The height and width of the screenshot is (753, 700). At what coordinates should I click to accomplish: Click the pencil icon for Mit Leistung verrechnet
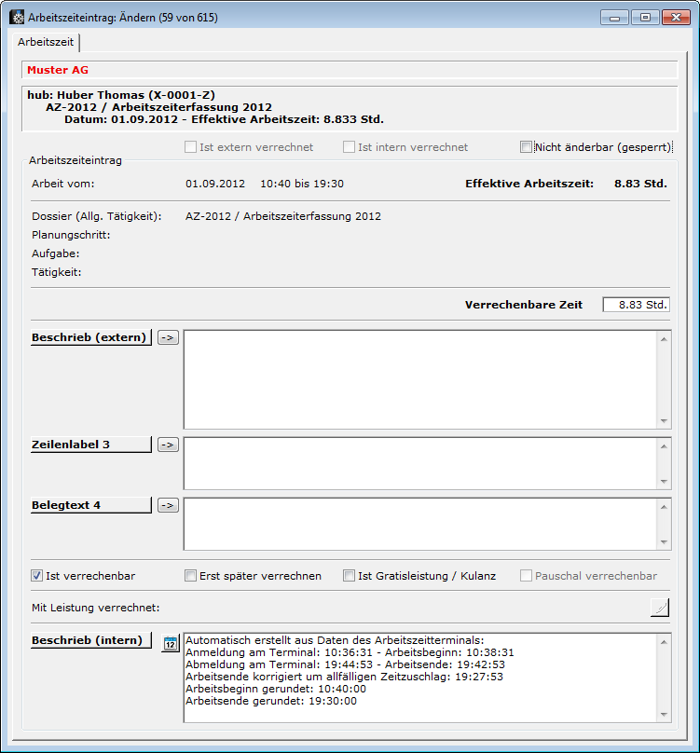tap(659, 609)
